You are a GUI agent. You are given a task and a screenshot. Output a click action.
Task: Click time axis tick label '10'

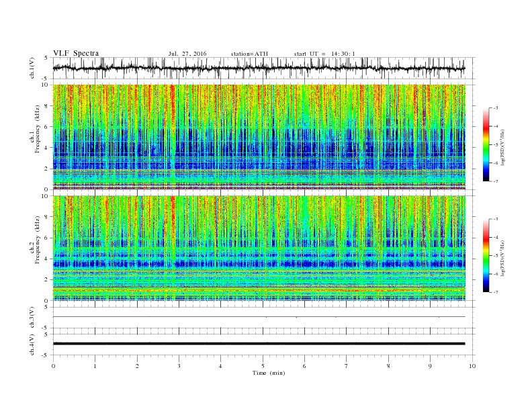pyautogui.click(x=472, y=366)
